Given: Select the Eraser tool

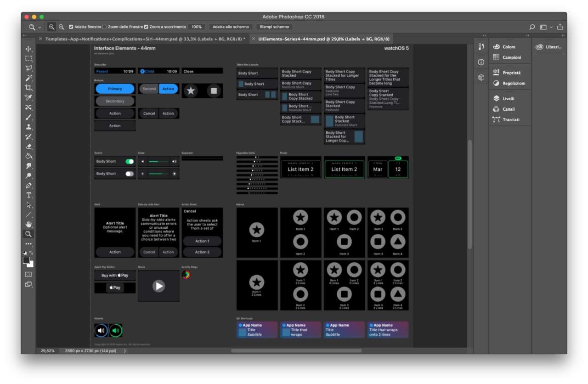Looking at the screenshot, I should pyautogui.click(x=28, y=147).
